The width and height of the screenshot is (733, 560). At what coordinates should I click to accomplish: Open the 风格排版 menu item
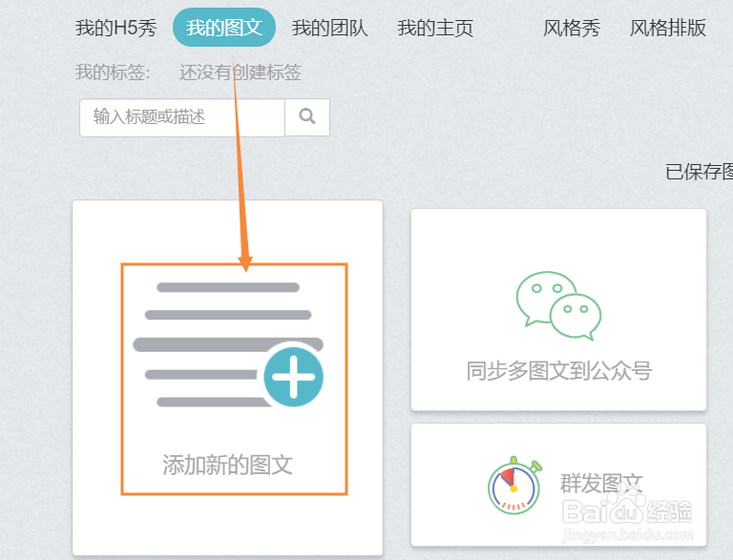click(x=667, y=28)
